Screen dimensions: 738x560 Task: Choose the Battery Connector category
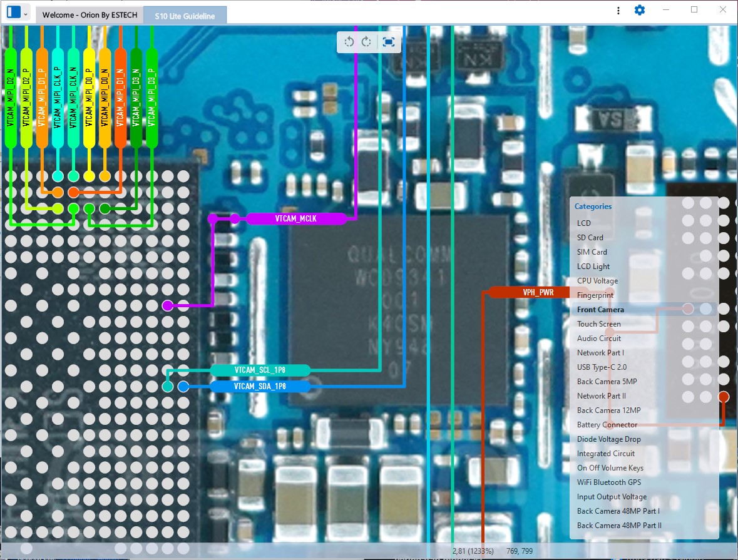tap(607, 424)
